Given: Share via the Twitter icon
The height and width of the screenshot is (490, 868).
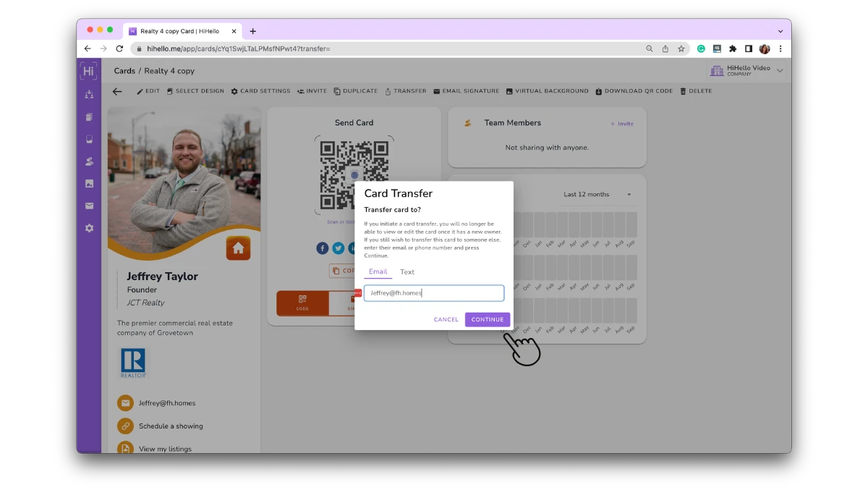Looking at the screenshot, I should (338, 248).
